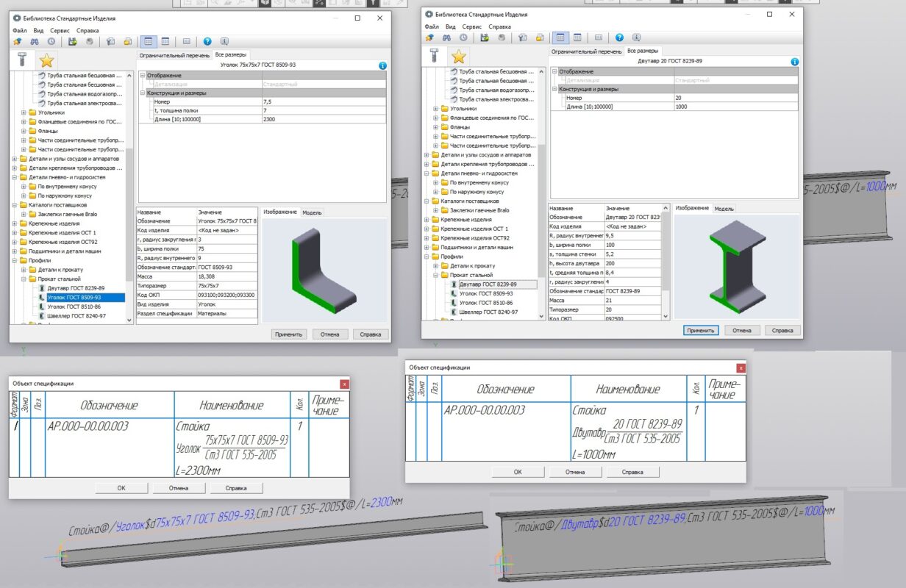
Task: Close left Объект спецификации dialog with red X
Action: pyautogui.click(x=344, y=384)
